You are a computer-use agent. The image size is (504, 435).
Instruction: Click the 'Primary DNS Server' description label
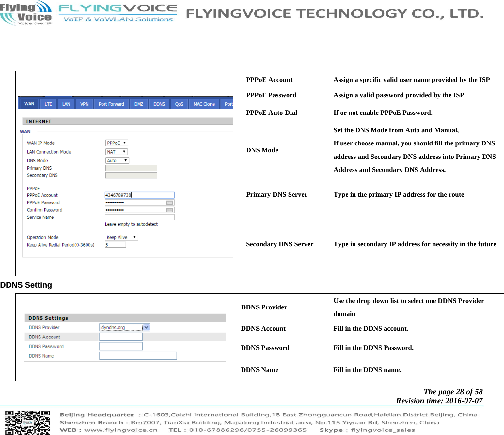click(x=277, y=194)
